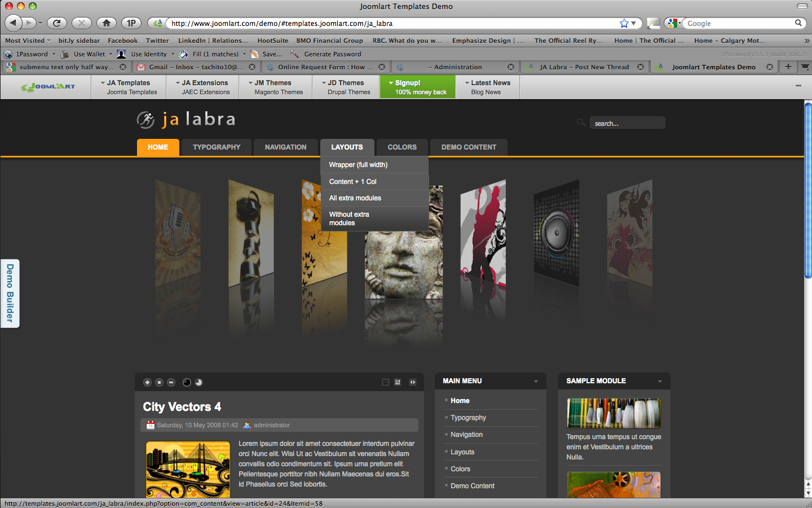Viewport: 812px width, 508px height.
Task: Go back using the browser back arrow
Action: [x=14, y=23]
